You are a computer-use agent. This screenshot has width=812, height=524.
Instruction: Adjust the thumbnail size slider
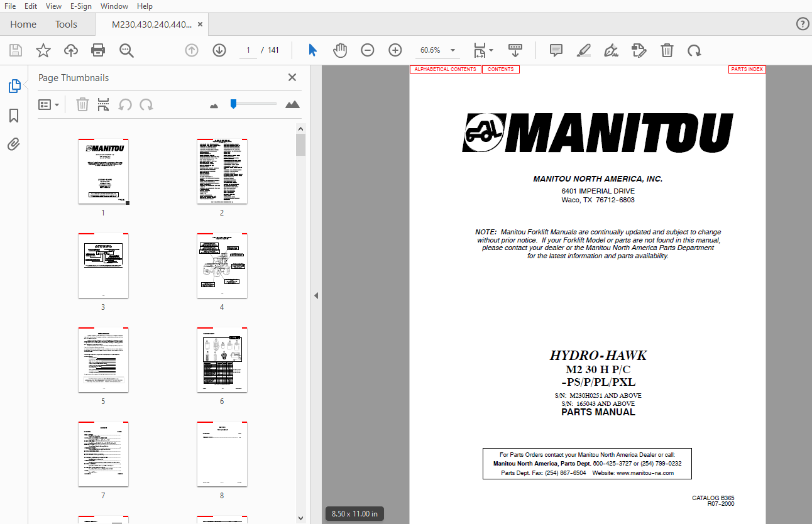point(253,104)
